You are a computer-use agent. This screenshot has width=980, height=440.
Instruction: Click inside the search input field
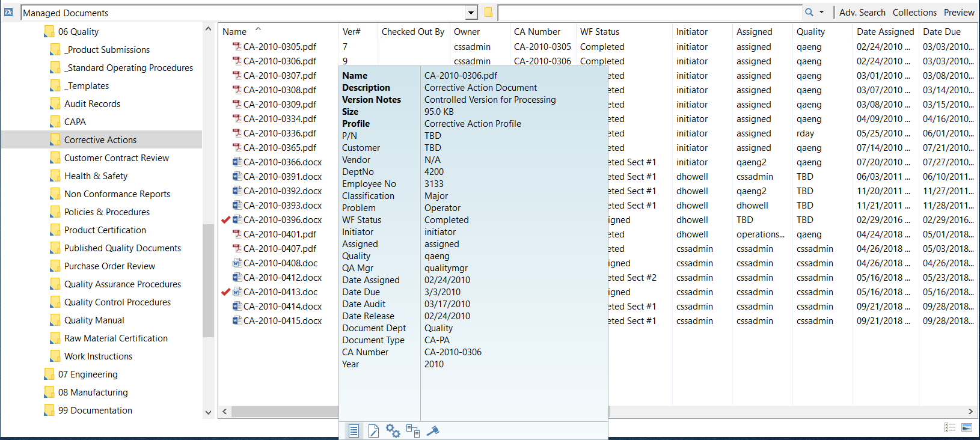coord(649,13)
